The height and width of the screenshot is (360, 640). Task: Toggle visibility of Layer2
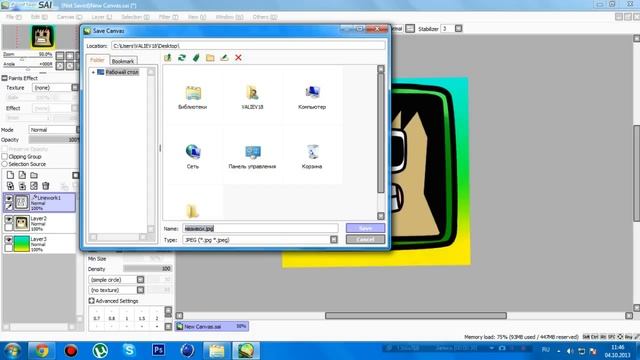click(x=9, y=219)
